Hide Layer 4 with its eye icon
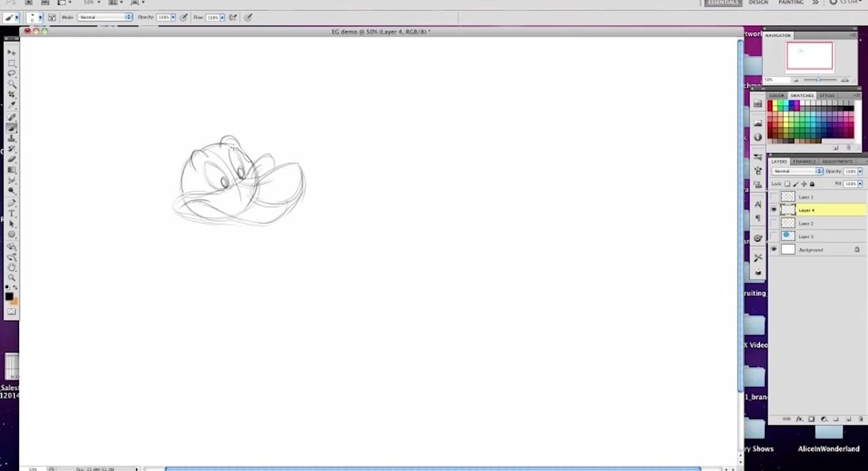 click(x=774, y=210)
